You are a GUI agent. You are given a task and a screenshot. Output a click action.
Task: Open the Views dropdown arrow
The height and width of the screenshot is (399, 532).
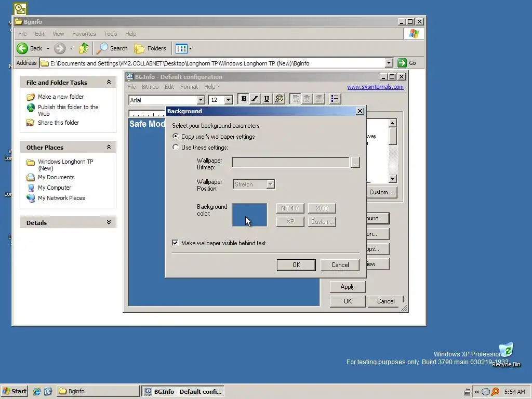pos(190,48)
